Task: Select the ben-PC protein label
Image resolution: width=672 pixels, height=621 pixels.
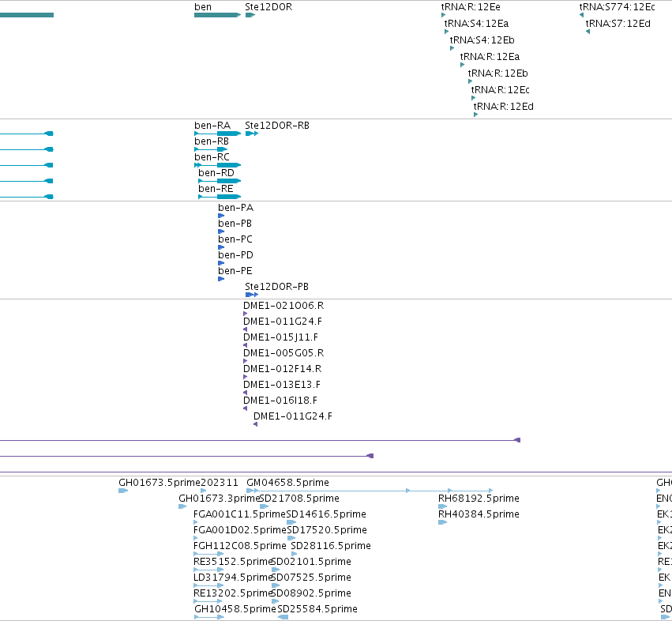Action: click(x=235, y=239)
